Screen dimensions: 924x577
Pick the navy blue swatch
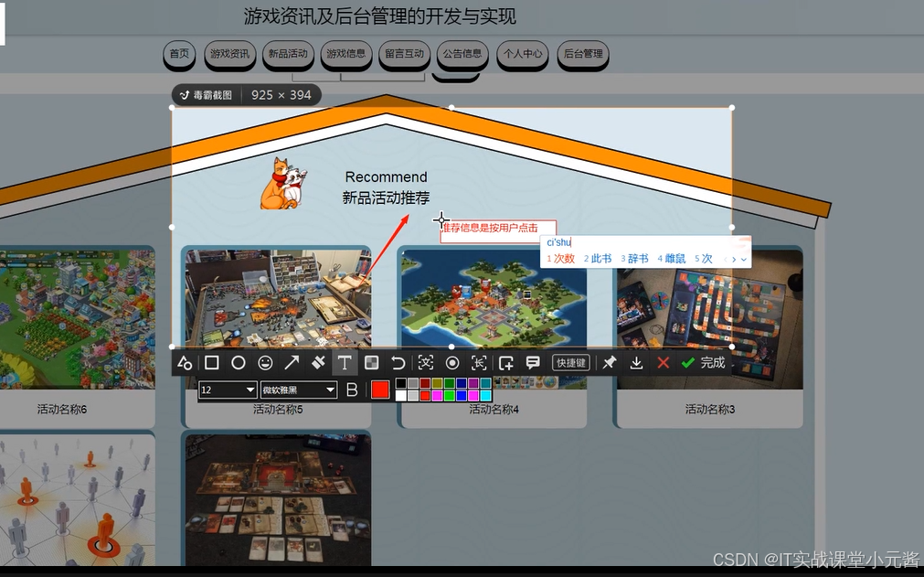coord(462,384)
